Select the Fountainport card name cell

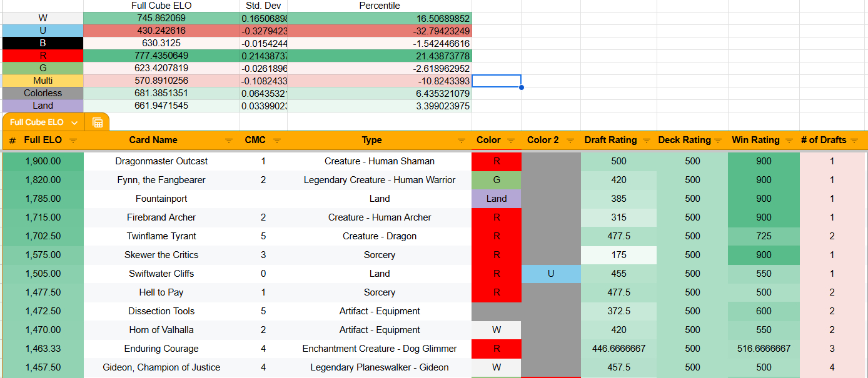click(161, 199)
